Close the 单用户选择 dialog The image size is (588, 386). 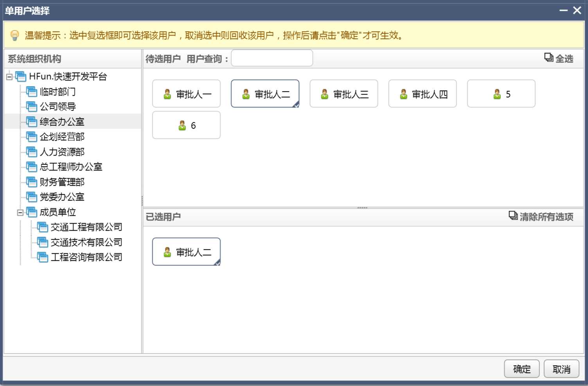tap(577, 11)
